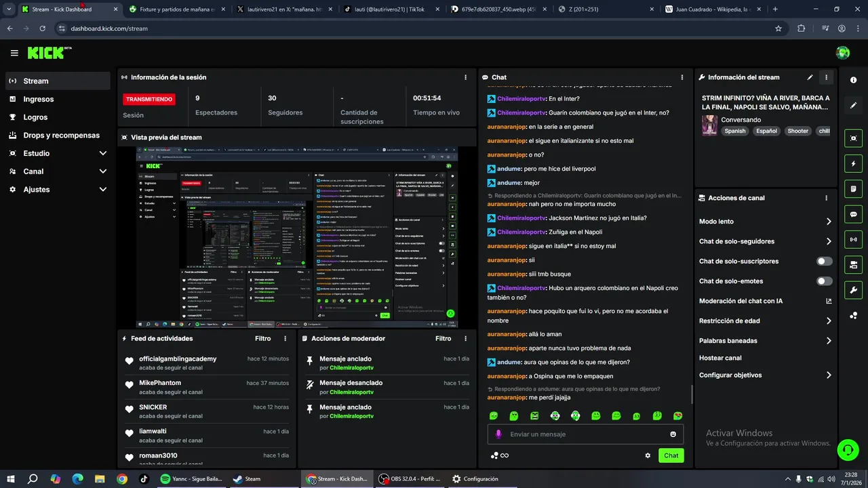Open Moderación del chat con IA link
868x488 pixels.
click(766, 301)
